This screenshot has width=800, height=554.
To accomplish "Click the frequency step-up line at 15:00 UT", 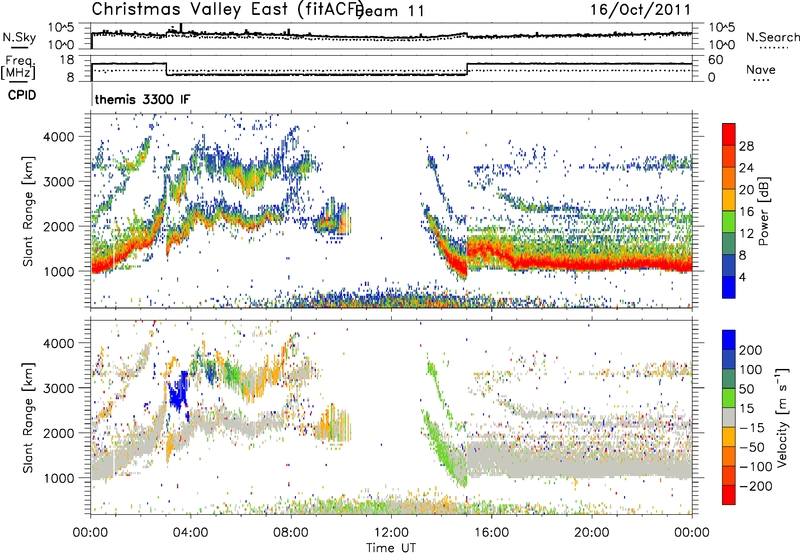I will coord(467,69).
